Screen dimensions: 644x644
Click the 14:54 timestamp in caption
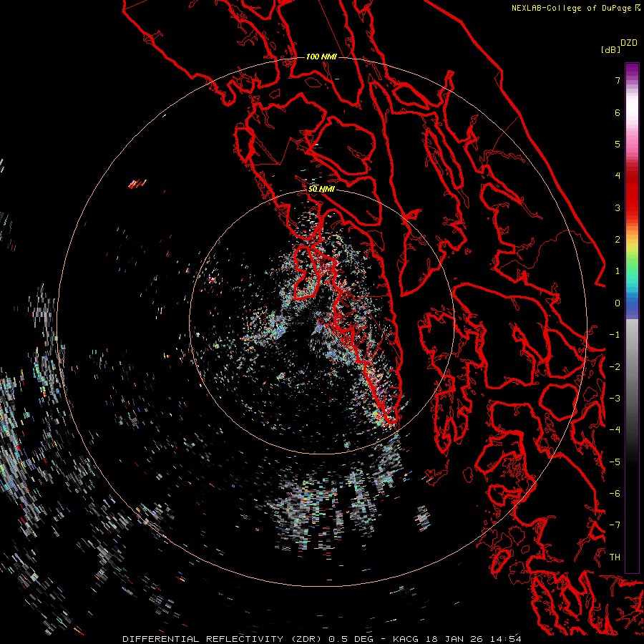(507, 639)
